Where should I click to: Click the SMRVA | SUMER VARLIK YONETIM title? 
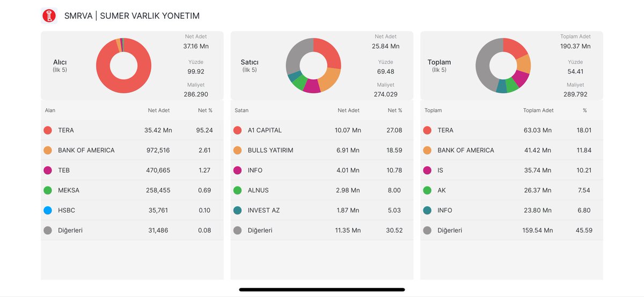pos(131,16)
